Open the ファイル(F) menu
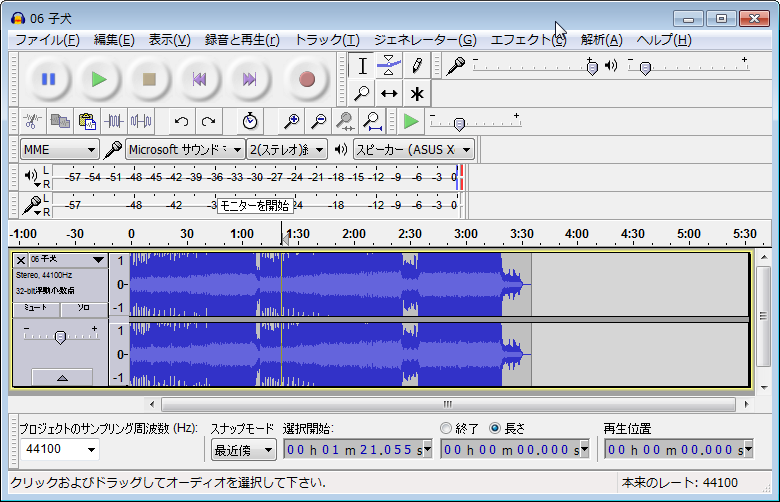Screen dimensions: 780x502 (x=47, y=40)
